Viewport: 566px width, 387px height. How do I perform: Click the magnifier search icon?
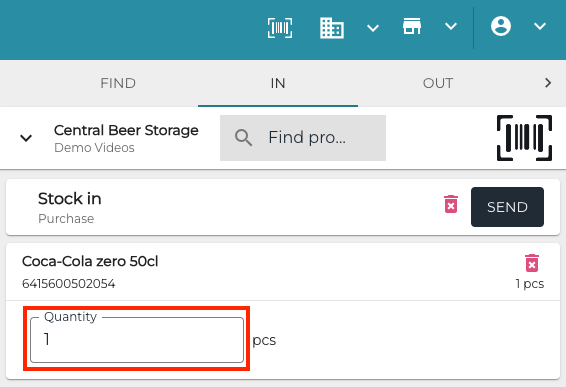click(244, 138)
